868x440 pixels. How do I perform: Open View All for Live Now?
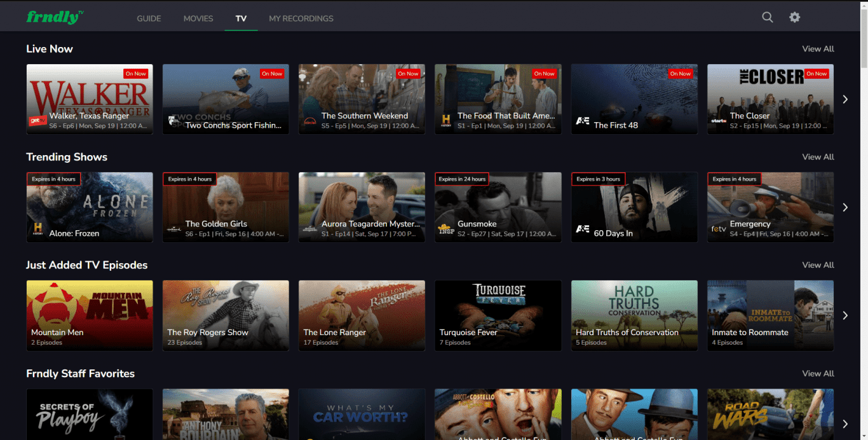pos(818,49)
